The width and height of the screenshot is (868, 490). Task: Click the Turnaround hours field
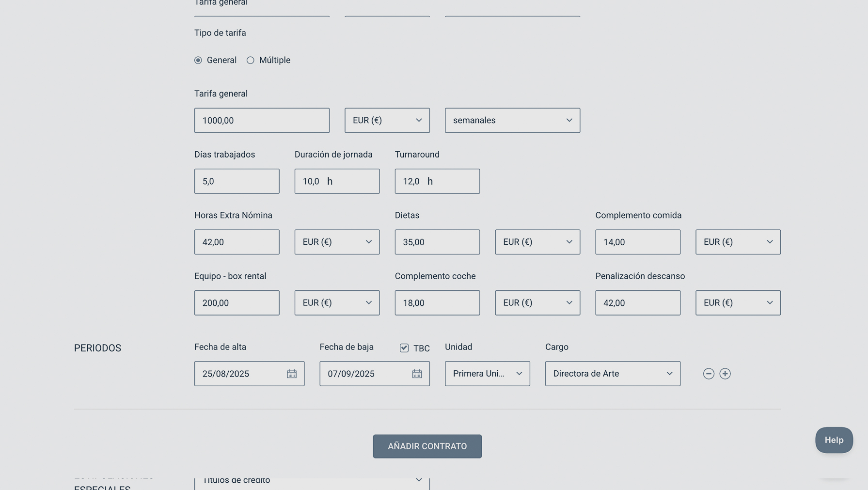(x=437, y=181)
